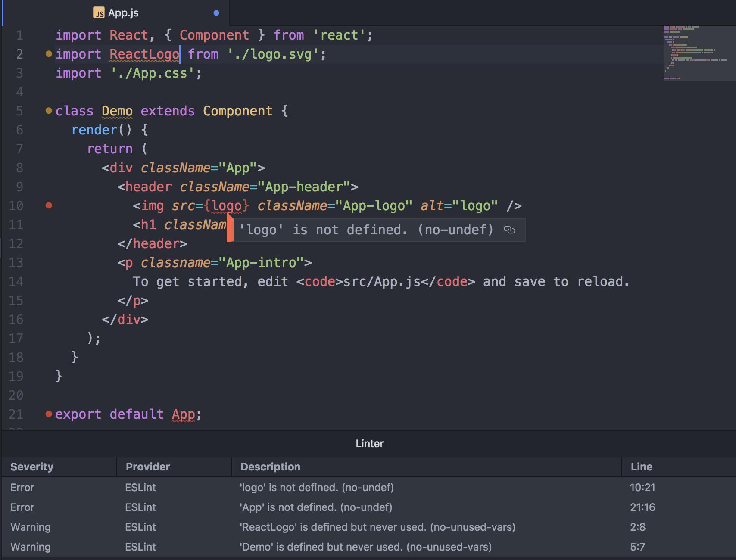Click the chain link icon in the error tooltip
736x560 pixels.
tap(509, 230)
